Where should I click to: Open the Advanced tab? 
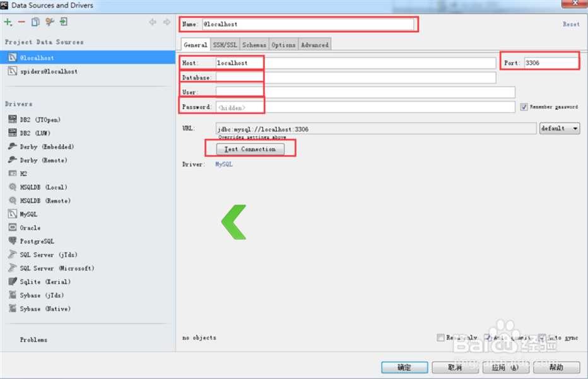click(x=315, y=45)
